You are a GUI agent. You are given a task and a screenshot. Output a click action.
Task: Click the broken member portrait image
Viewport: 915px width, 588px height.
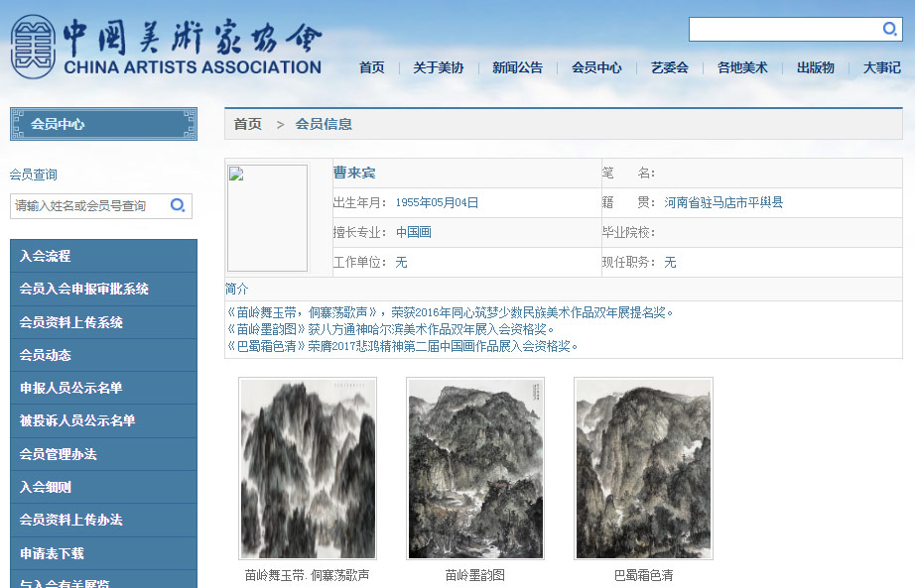click(267, 218)
